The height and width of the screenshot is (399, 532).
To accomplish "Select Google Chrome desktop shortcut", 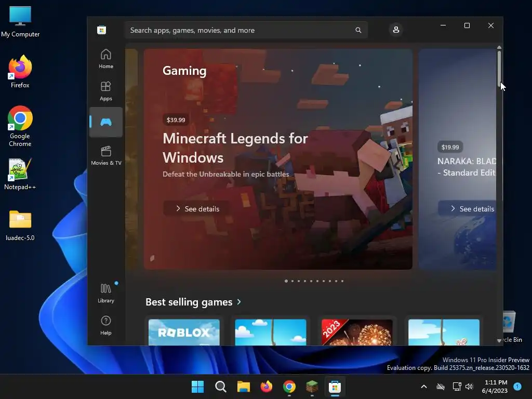I will (x=20, y=126).
